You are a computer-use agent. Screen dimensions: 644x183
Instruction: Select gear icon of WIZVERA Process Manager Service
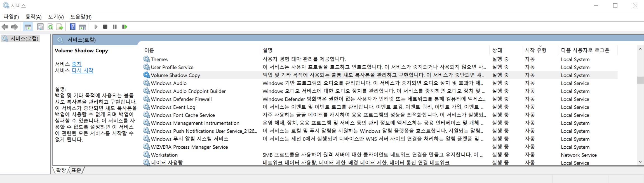[x=147, y=147]
